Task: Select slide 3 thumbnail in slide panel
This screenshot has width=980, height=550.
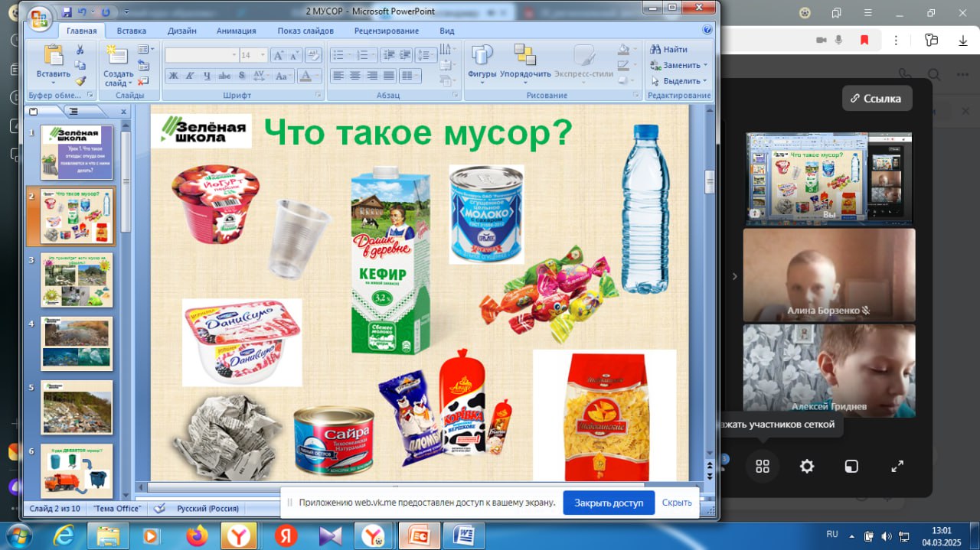Action: 77,280
